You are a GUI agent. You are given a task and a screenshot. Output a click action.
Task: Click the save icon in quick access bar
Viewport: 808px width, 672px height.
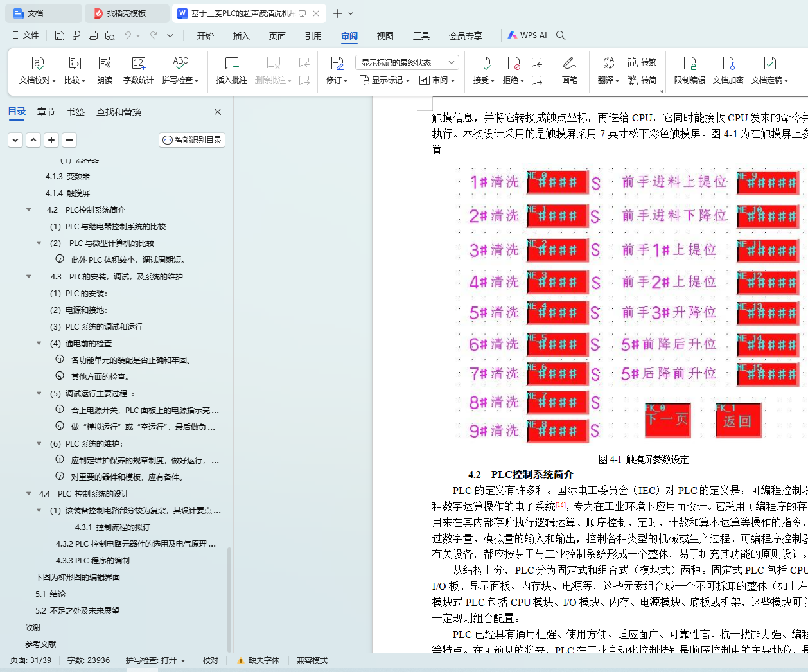coord(60,35)
